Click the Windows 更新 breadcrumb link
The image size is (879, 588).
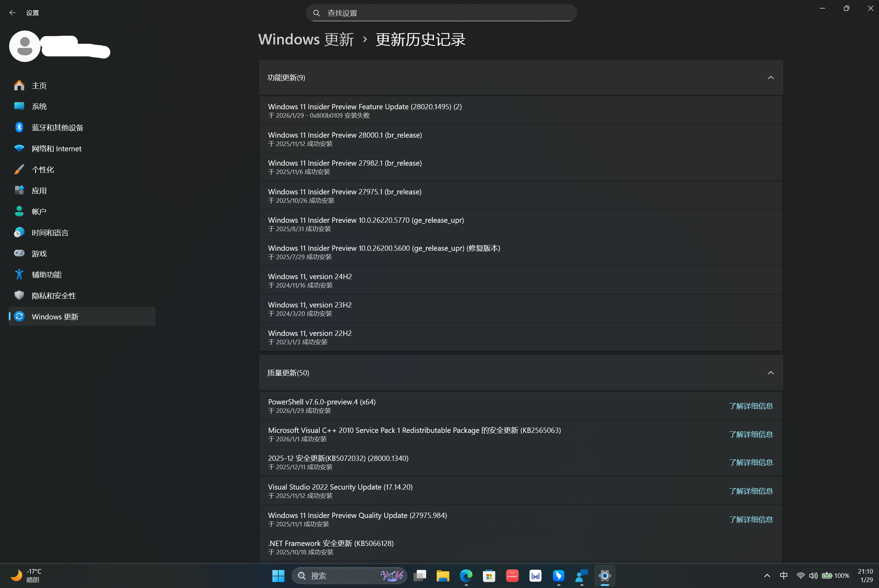point(306,39)
